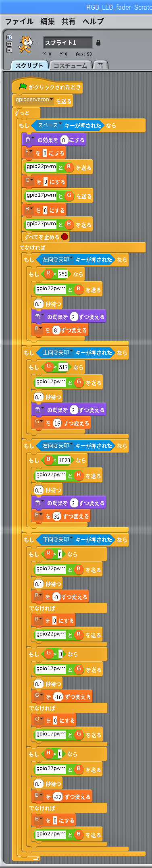Open the 共有 menu
Screen dimensions: 152x868
[68, 21]
